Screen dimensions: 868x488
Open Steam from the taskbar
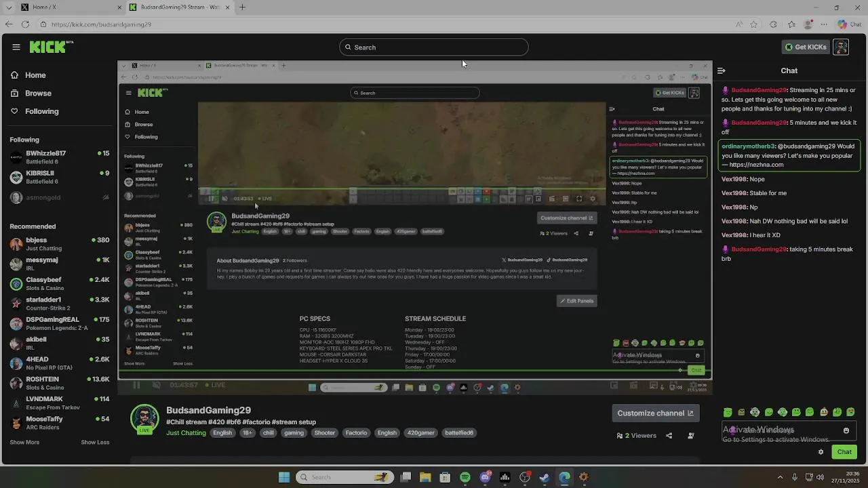tap(544, 477)
